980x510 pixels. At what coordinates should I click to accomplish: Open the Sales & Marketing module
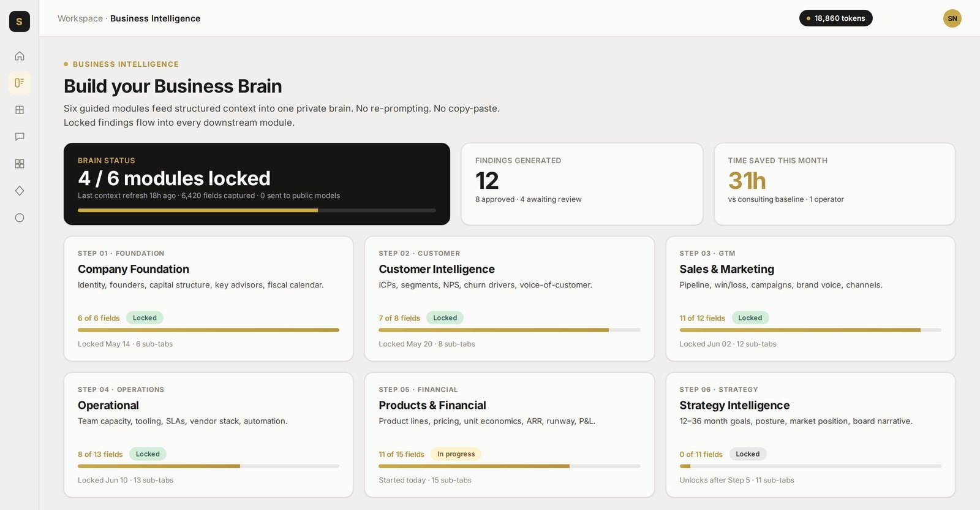pos(810,299)
